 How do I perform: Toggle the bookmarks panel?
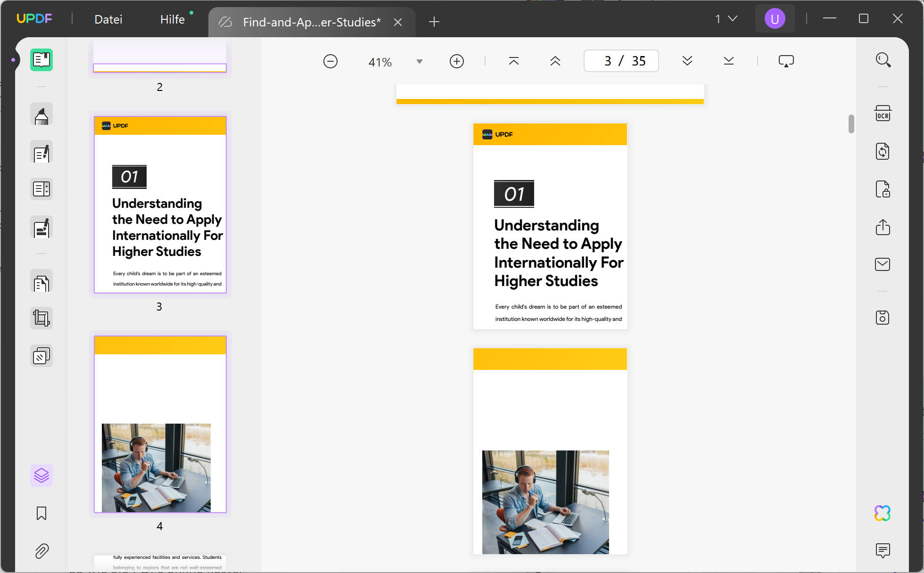41,513
